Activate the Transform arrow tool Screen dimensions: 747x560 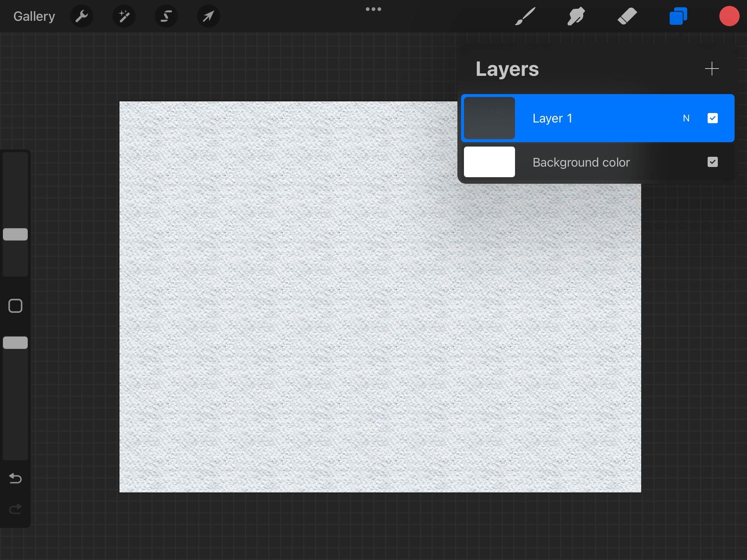[208, 16]
